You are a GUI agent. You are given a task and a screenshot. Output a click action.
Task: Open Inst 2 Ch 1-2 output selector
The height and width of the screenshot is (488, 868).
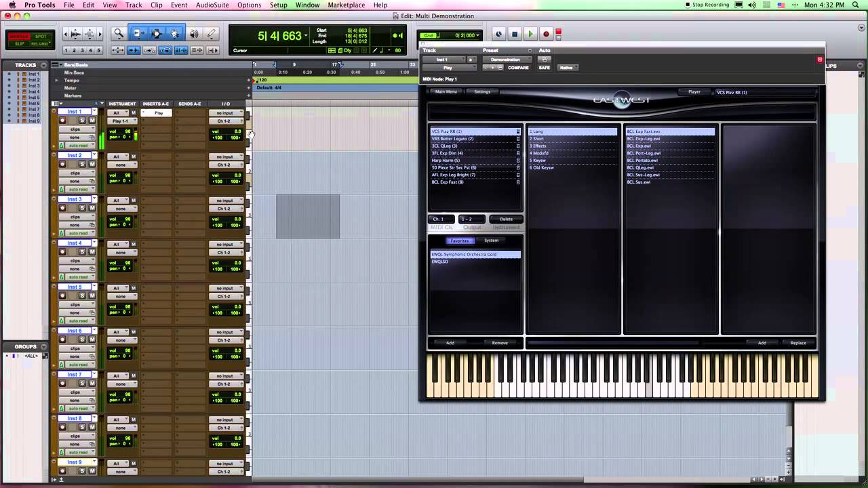pyautogui.click(x=226, y=165)
